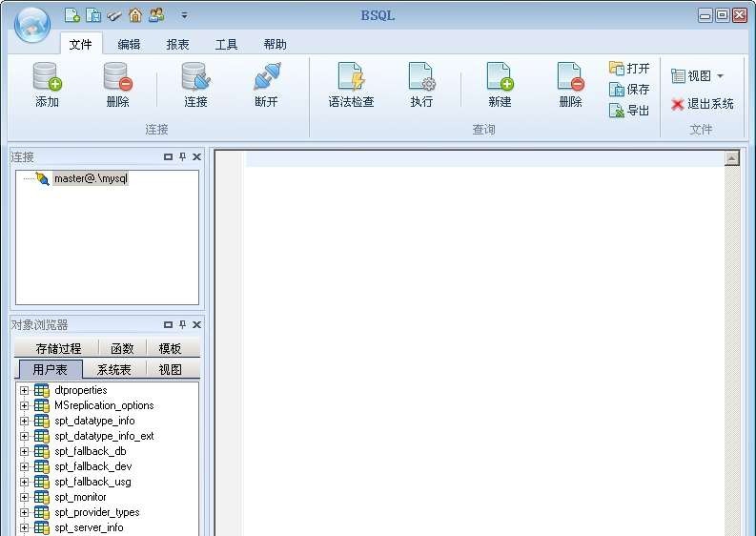Open the View (视图) dropdown in the ribbon
Image resolution: width=756 pixels, height=536 pixels.
(698, 75)
